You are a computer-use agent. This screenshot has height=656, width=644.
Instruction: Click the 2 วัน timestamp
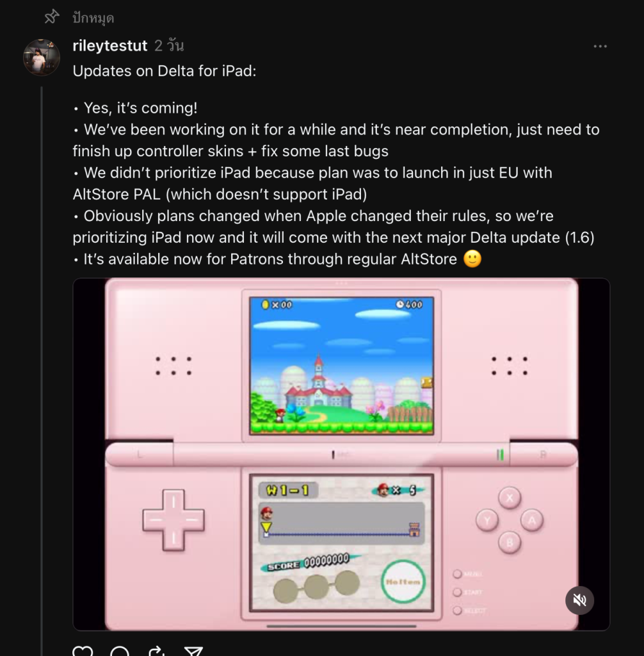(169, 45)
